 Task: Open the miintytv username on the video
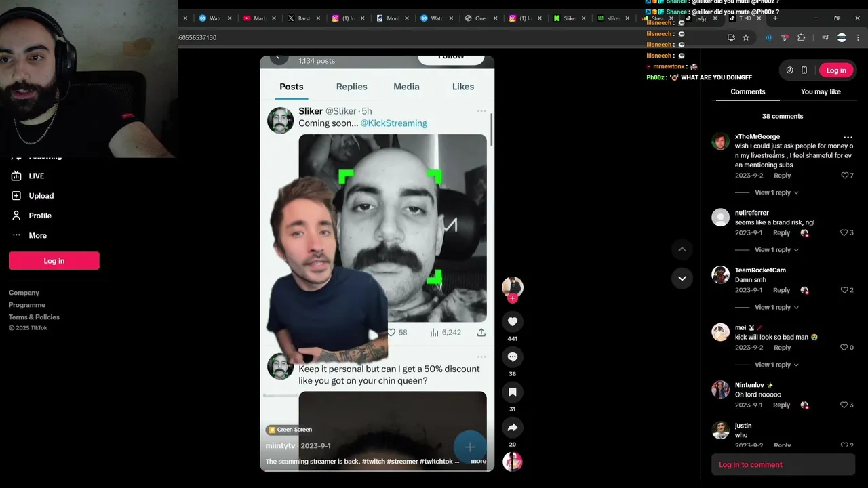click(280, 446)
